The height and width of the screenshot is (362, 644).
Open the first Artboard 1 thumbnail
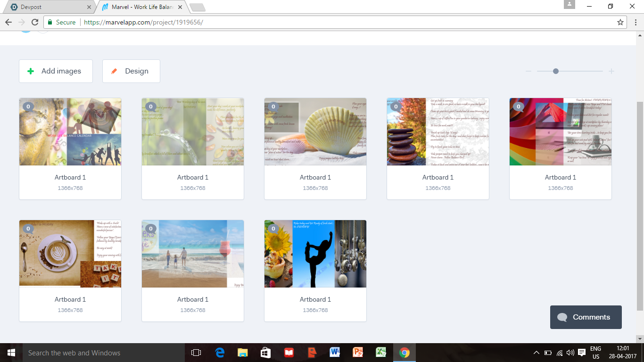click(70, 132)
